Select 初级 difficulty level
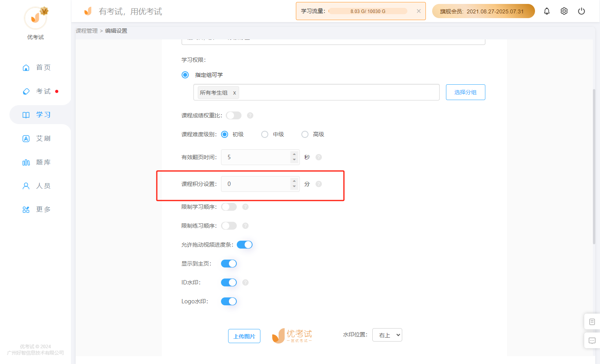 point(225,134)
